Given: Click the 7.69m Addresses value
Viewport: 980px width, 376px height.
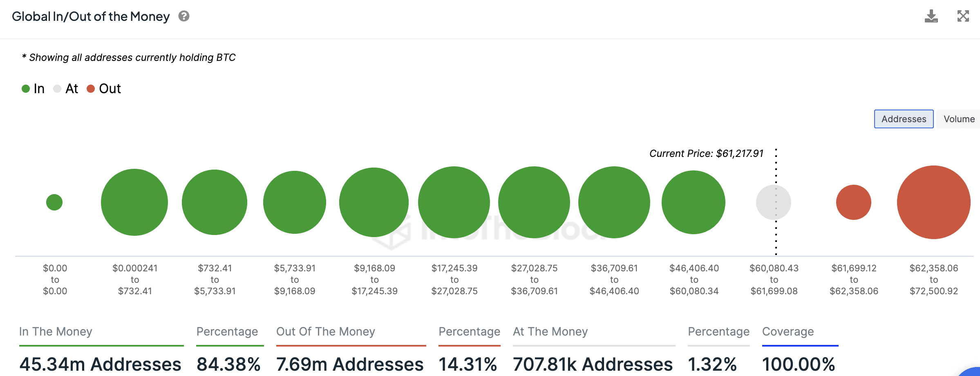Looking at the screenshot, I should (x=350, y=364).
